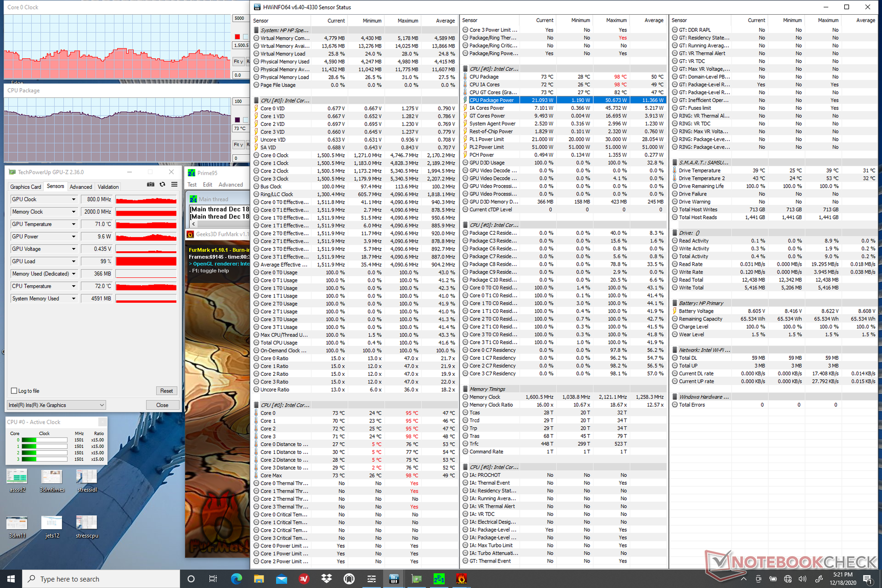Click the GPU-Z Close button
Image resolution: width=882 pixels, height=588 pixels.
pyautogui.click(x=162, y=405)
